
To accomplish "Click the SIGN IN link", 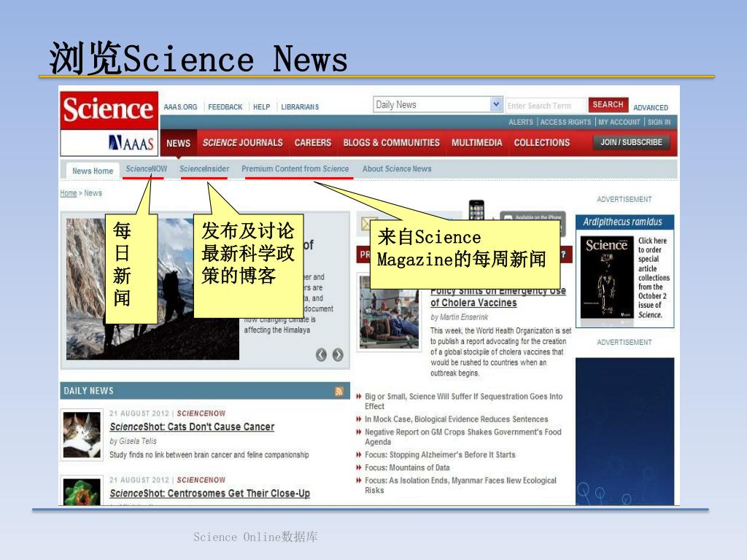I will pos(659,122).
